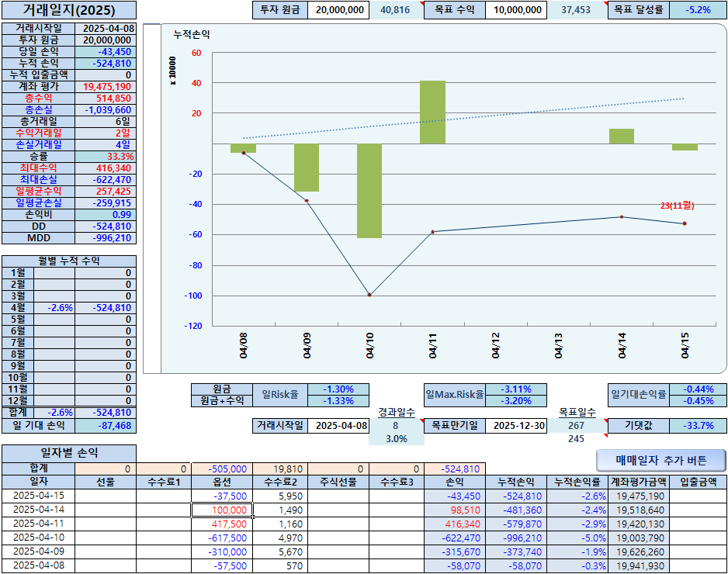Click the 옵션 column header

pos(222,482)
